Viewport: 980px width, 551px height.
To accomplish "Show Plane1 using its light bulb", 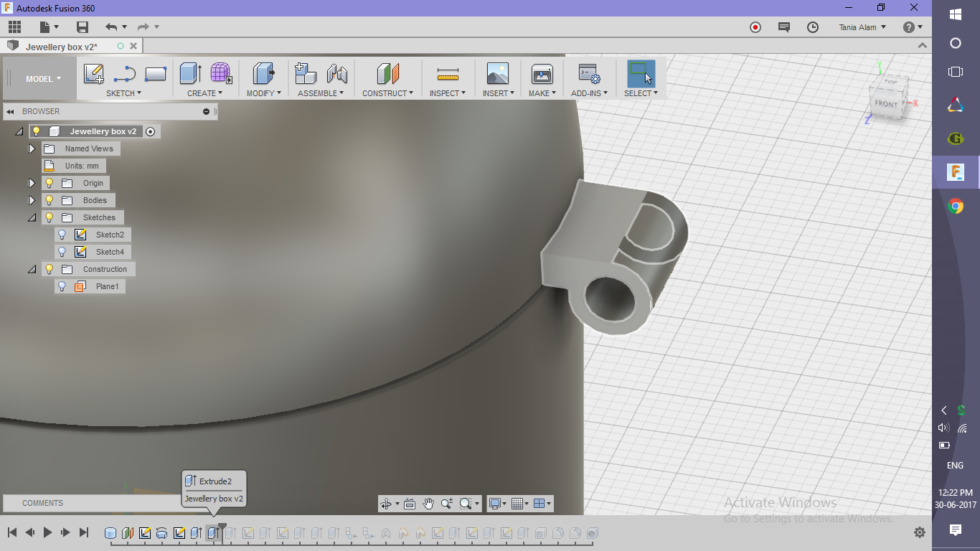I will tap(62, 286).
